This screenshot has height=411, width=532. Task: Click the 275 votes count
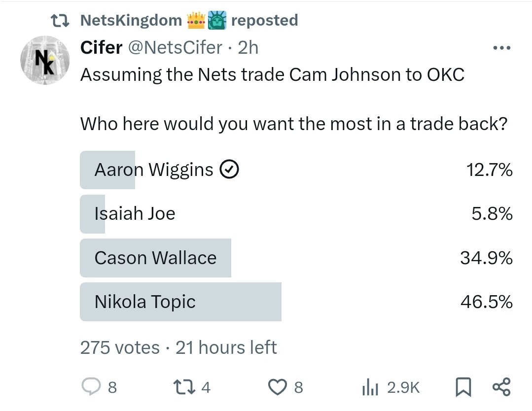pos(120,348)
